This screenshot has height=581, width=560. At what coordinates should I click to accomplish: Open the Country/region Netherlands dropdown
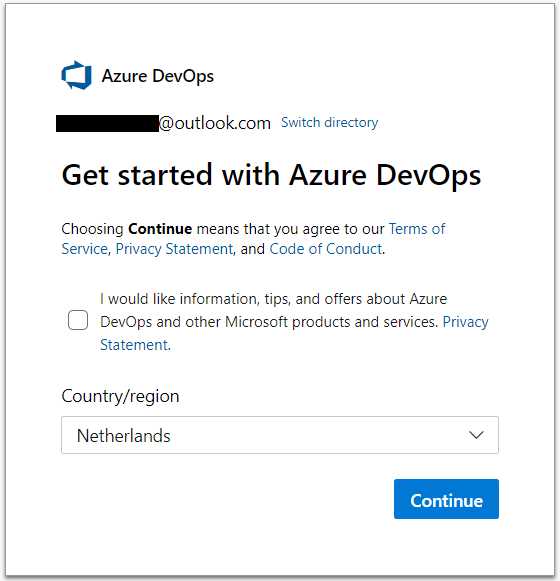pyautogui.click(x=280, y=435)
